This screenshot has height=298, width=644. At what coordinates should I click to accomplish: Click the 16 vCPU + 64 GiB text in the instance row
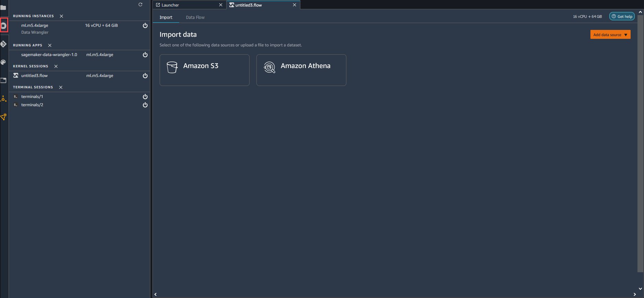coord(101,25)
